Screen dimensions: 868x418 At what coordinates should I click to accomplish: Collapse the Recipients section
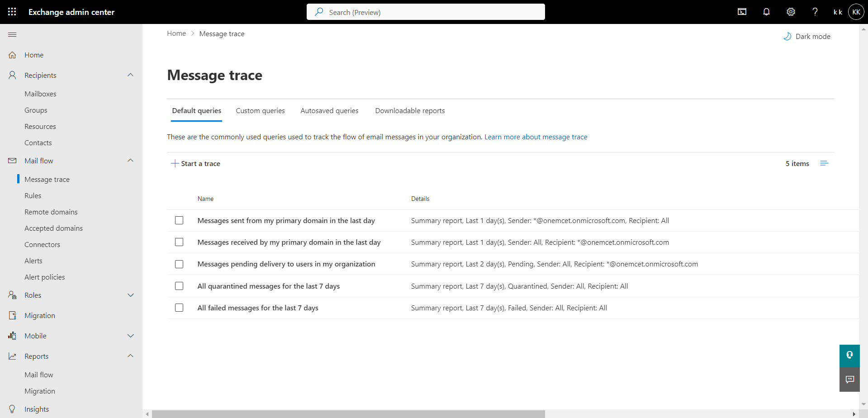(x=130, y=75)
